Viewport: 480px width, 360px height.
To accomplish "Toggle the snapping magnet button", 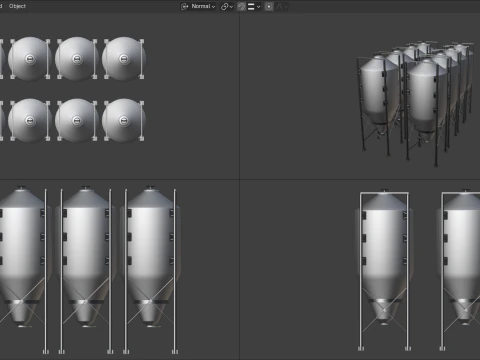I will click(x=241, y=6).
